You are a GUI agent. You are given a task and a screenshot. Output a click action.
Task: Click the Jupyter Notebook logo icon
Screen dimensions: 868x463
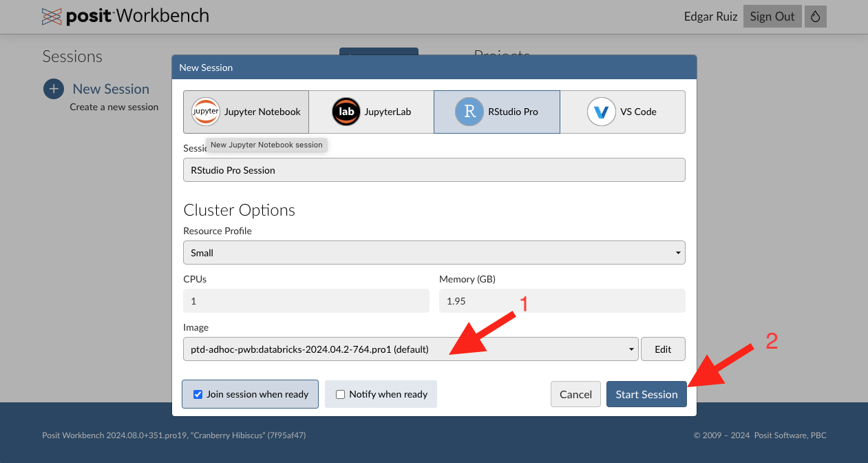205,112
